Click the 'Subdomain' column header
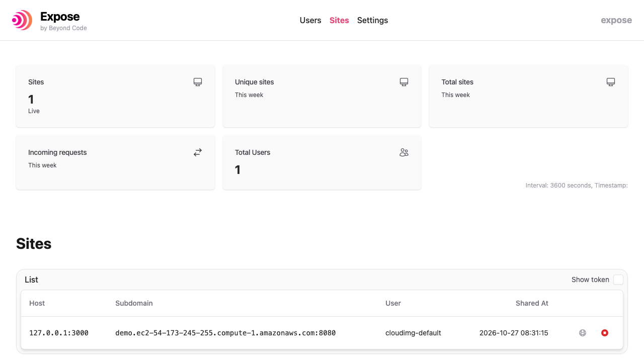This screenshot has width=644, height=362. pyautogui.click(x=134, y=303)
